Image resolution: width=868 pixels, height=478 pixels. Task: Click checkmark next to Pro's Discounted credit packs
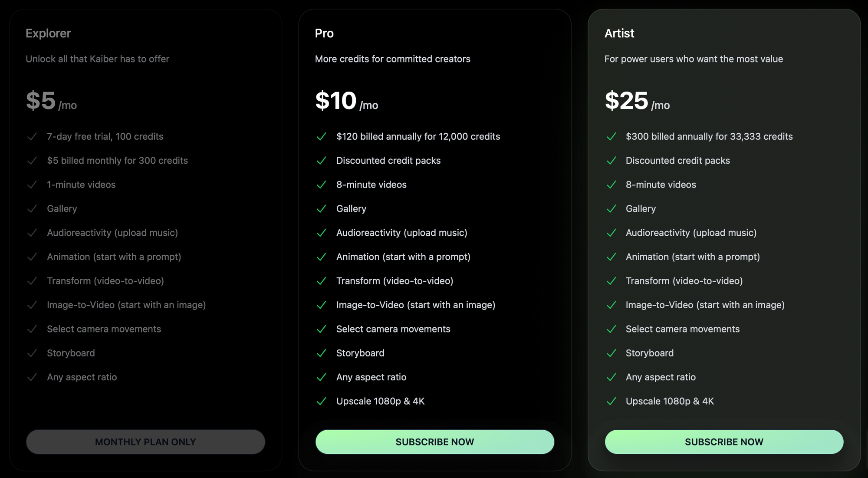[321, 161]
